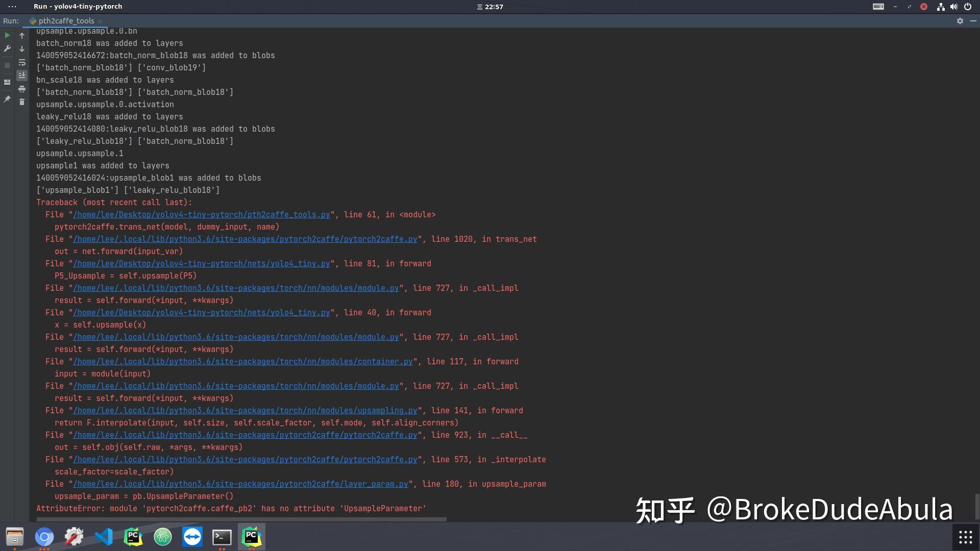Clear all console output with trash icon

[x=22, y=102]
